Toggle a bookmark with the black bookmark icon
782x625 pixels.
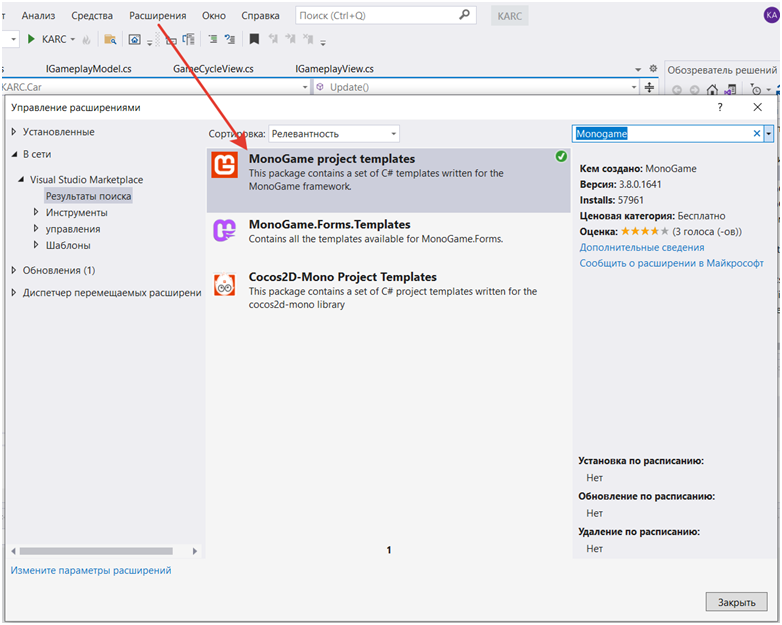tap(254, 39)
